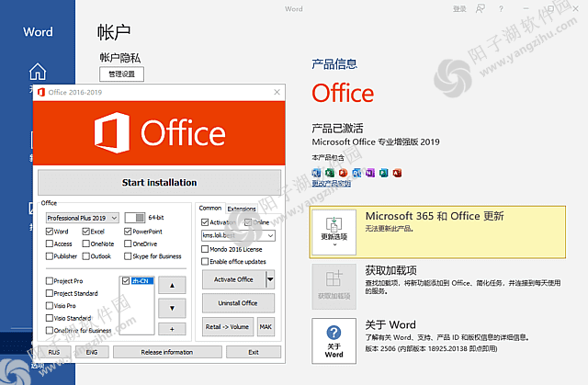
Task: Click the Office logo in installer title bar
Action: click(x=41, y=92)
